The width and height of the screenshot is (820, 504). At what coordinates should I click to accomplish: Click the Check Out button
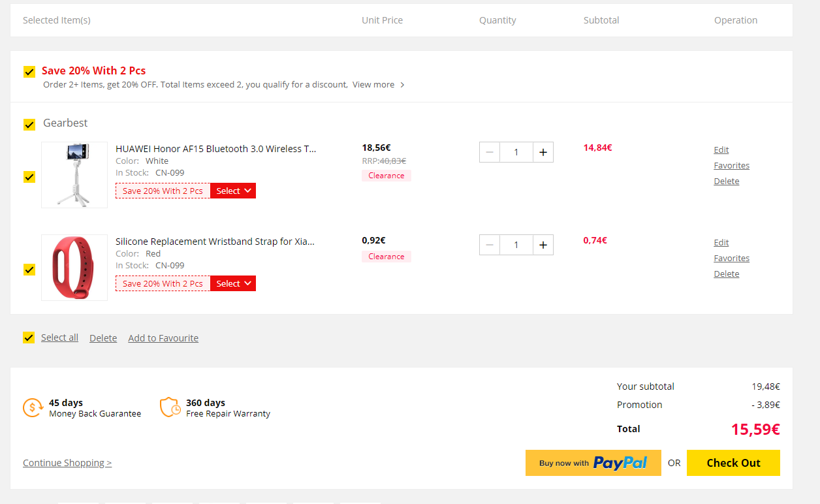coord(733,463)
